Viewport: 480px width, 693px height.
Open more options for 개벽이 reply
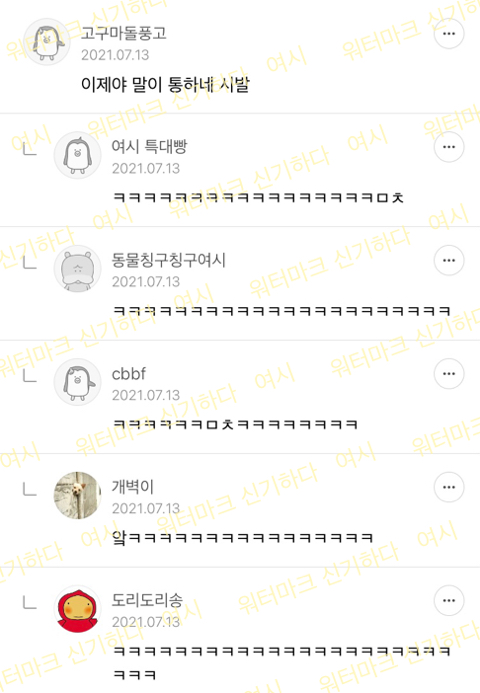click(x=449, y=487)
